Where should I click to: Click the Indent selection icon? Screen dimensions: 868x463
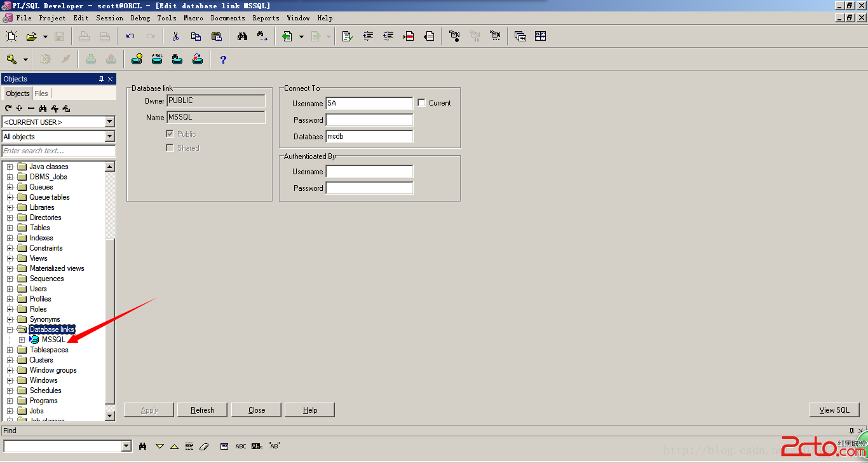[x=368, y=37]
